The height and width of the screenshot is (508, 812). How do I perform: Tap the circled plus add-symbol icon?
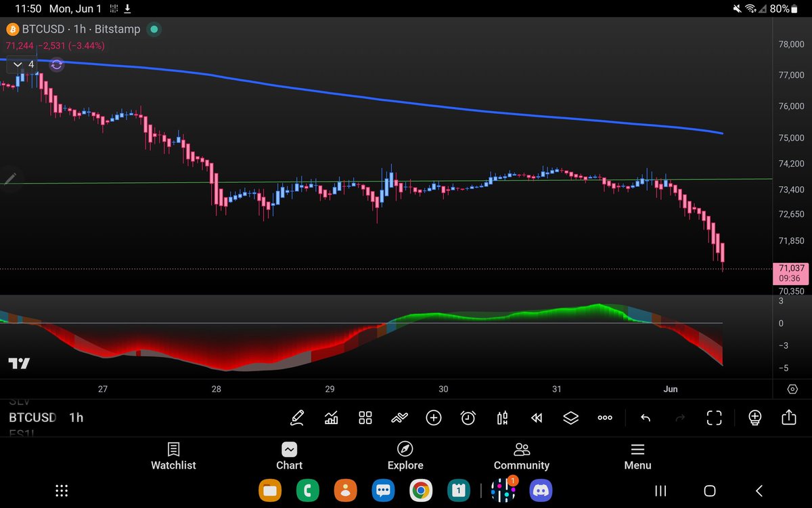pos(434,417)
